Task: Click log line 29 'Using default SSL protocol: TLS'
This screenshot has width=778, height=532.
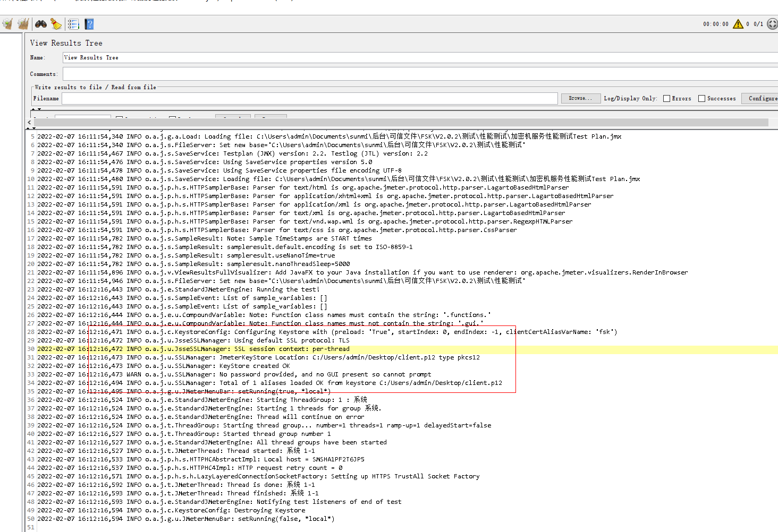Action: pos(193,340)
